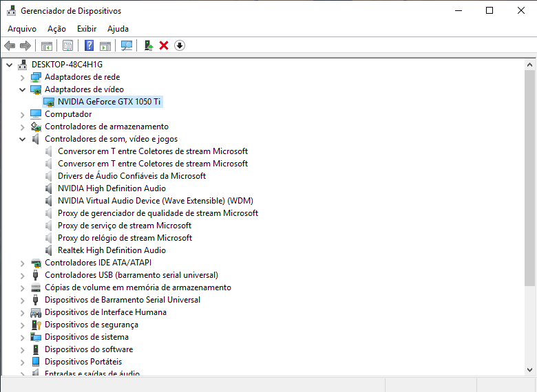
Task: Expand Dispositivos de segurança
Action: 23,325
